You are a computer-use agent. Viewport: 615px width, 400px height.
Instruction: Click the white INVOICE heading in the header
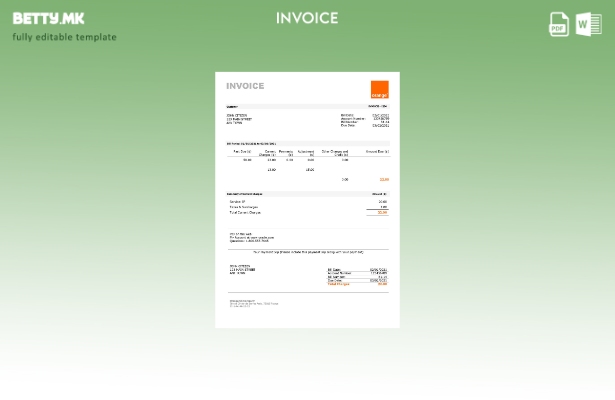click(x=307, y=18)
